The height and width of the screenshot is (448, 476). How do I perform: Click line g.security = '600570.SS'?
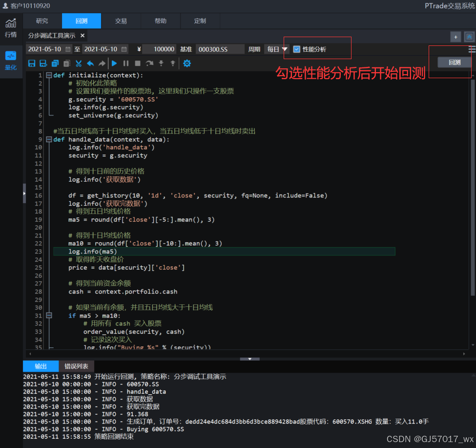click(x=113, y=99)
